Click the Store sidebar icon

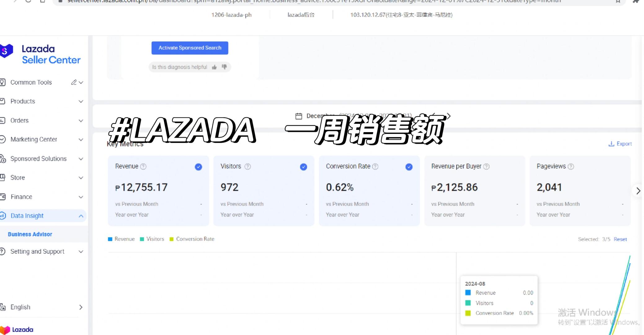tap(2, 177)
